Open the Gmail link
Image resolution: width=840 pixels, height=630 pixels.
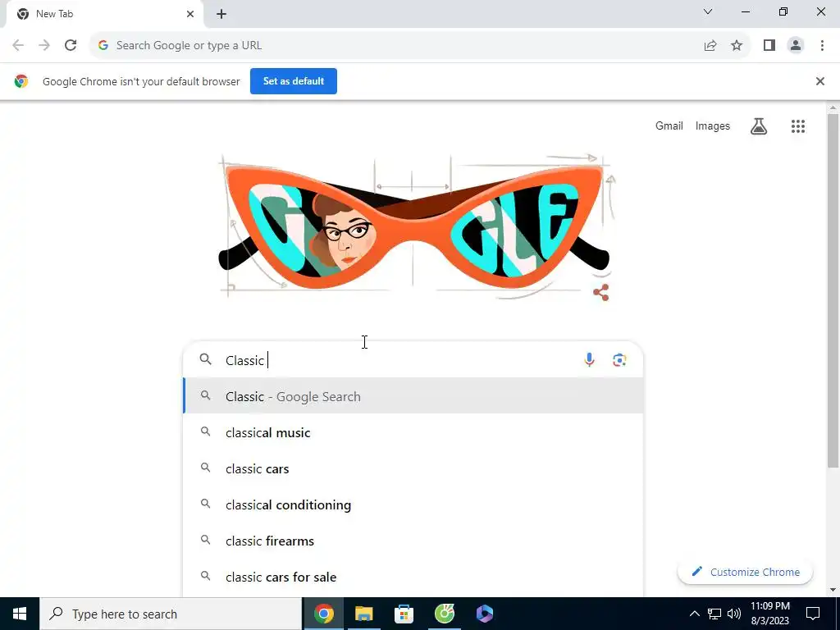pyautogui.click(x=669, y=126)
